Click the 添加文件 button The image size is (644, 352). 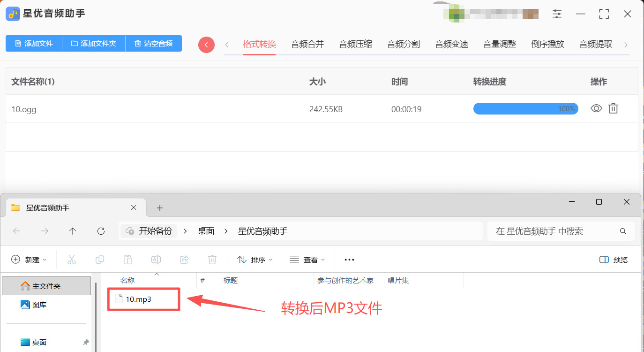click(34, 44)
